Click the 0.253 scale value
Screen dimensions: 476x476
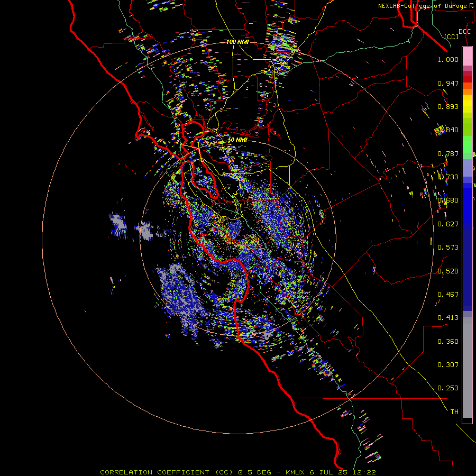click(448, 388)
